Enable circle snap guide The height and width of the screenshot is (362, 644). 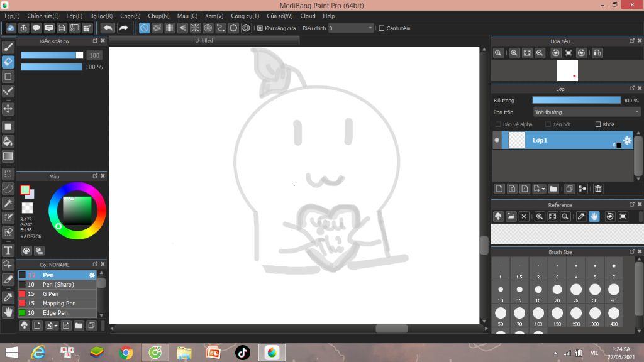[208, 28]
